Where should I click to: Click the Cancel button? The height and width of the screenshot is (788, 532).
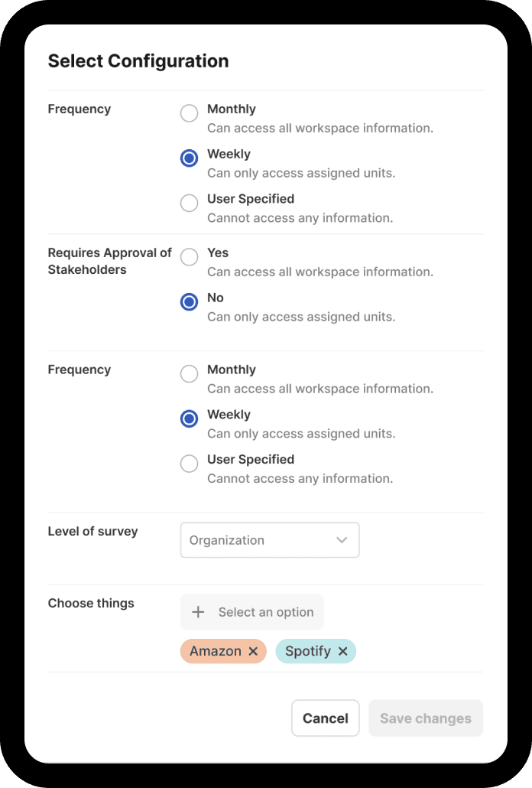[325, 718]
